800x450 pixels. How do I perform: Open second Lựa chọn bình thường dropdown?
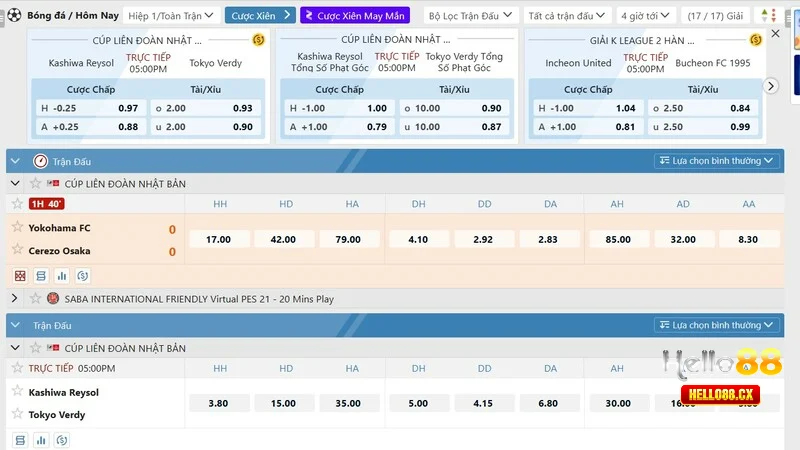[x=716, y=325]
